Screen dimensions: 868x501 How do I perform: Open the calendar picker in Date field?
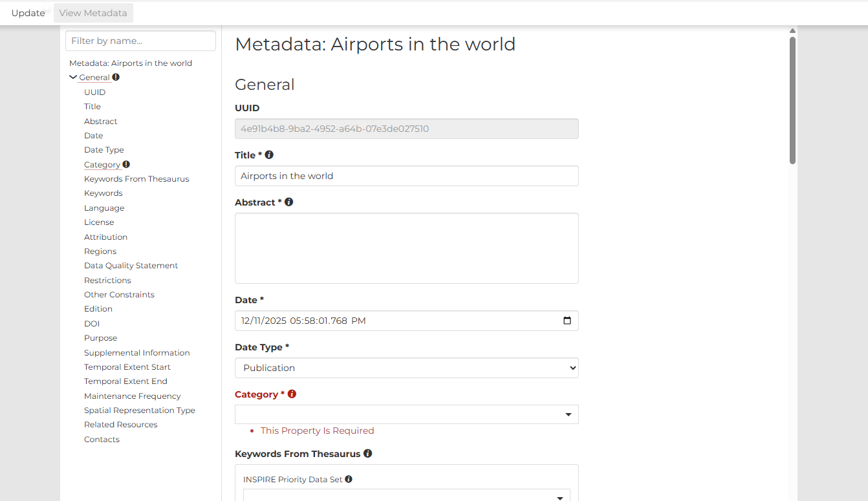pyautogui.click(x=567, y=321)
